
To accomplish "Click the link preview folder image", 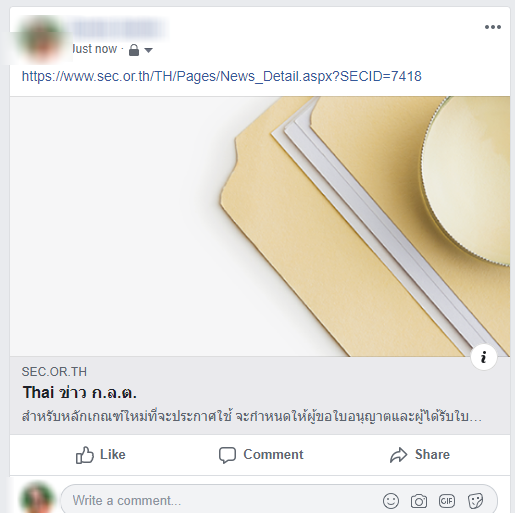I will [x=260, y=227].
